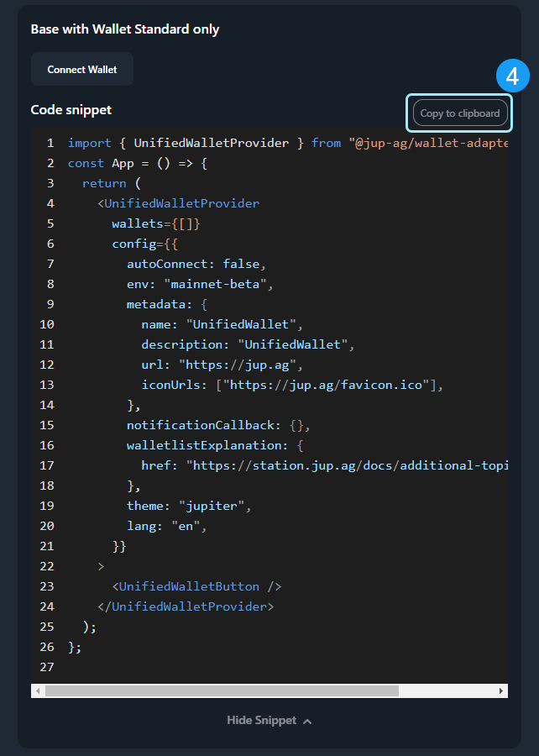Click the chevron-up icon beside Hide Snippet
Image resolution: width=539 pixels, height=756 pixels.
click(x=307, y=722)
